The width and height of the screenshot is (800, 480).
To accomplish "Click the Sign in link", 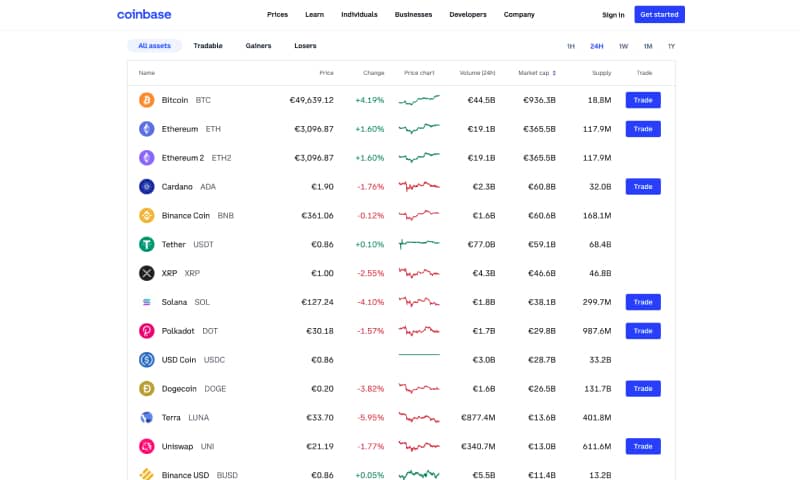I will (613, 15).
